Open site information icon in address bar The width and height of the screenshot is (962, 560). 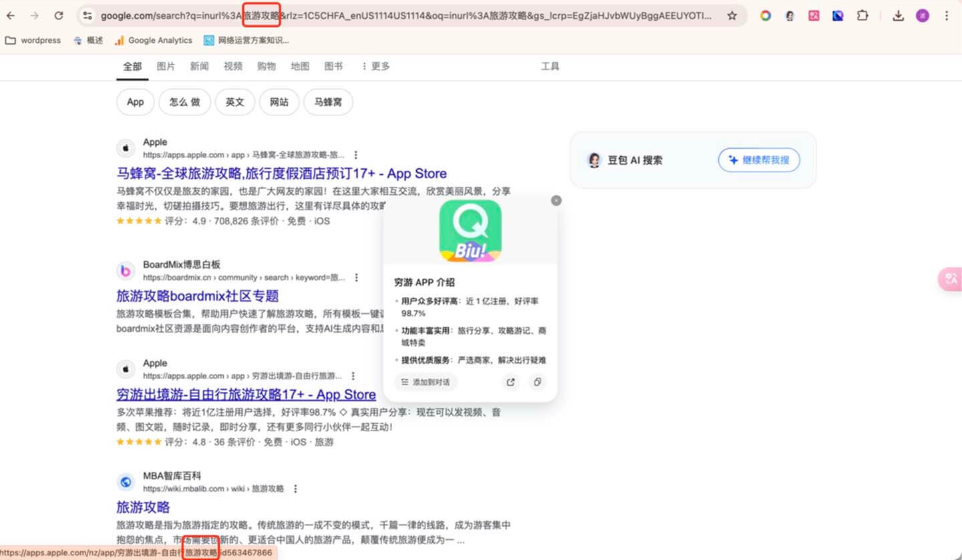tap(88, 15)
